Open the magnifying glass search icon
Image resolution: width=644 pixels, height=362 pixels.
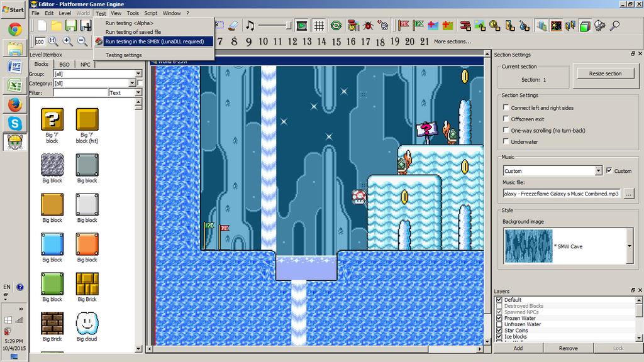pyautogui.click(x=614, y=26)
